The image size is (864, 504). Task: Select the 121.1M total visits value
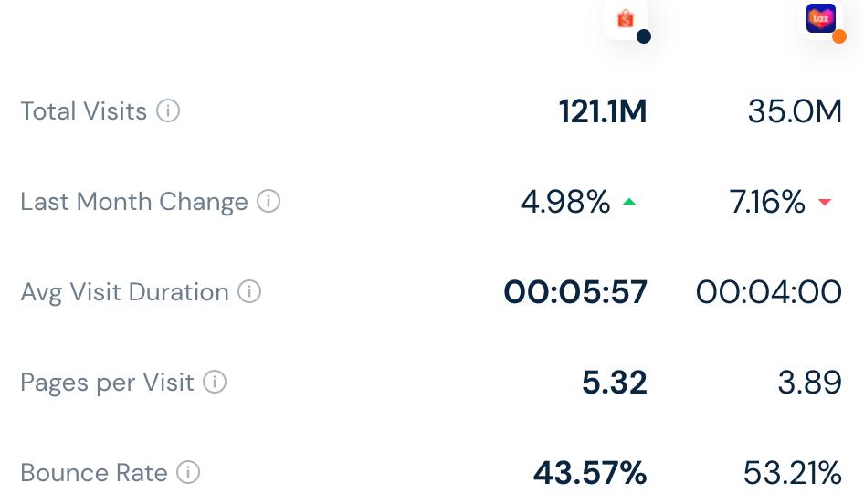tap(603, 111)
